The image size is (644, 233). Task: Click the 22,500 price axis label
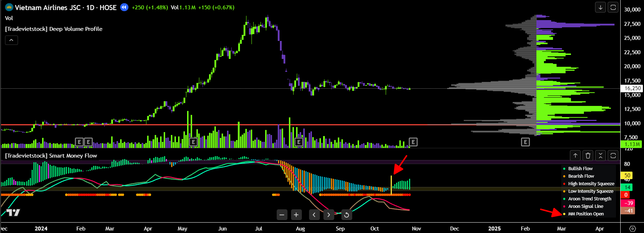(x=632, y=52)
